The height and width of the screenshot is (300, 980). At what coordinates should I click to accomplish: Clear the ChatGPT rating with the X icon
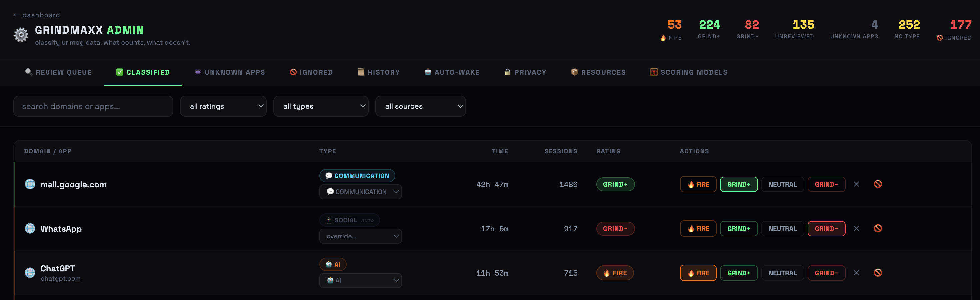click(x=856, y=273)
